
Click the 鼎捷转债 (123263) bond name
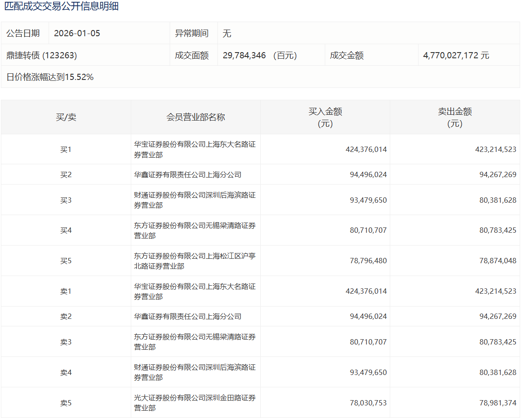(42, 55)
